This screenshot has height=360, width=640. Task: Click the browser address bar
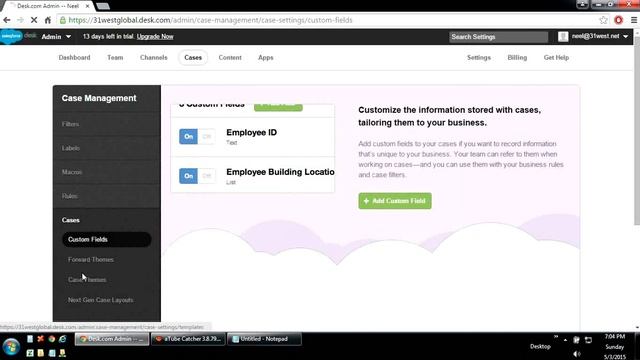click(x=327, y=20)
